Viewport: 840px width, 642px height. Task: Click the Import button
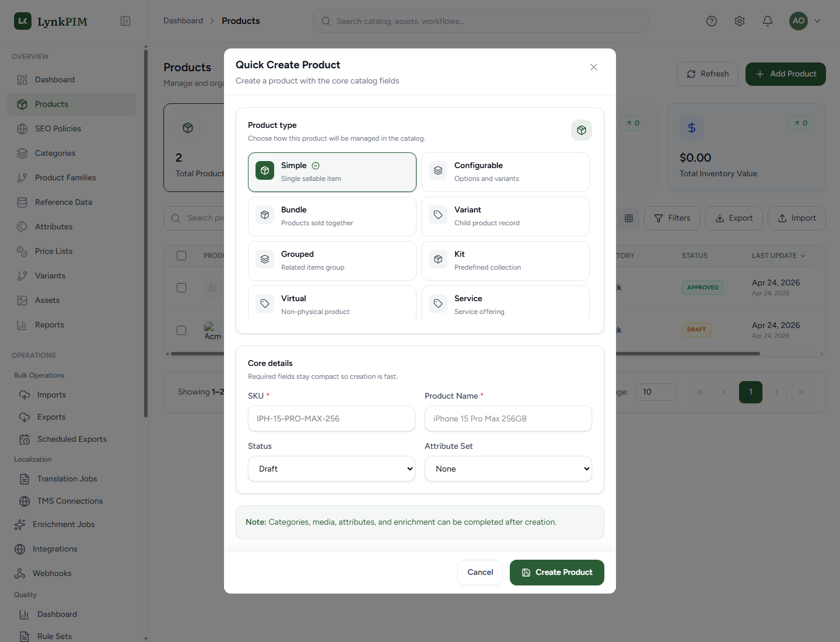(797, 218)
